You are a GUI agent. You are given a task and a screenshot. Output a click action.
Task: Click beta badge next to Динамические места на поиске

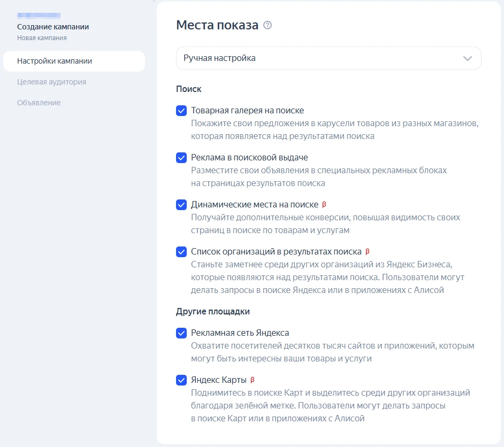[x=324, y=204]
